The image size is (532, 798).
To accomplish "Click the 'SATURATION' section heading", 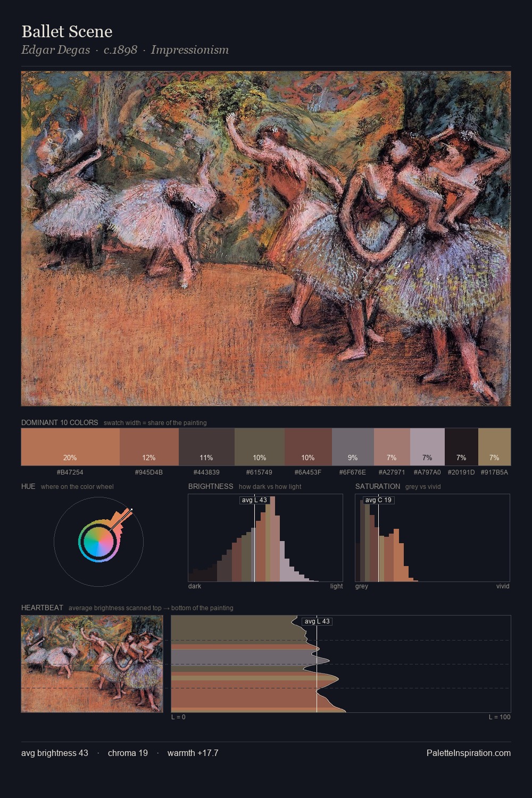I will pyautogui.click(x=378, y=486).
